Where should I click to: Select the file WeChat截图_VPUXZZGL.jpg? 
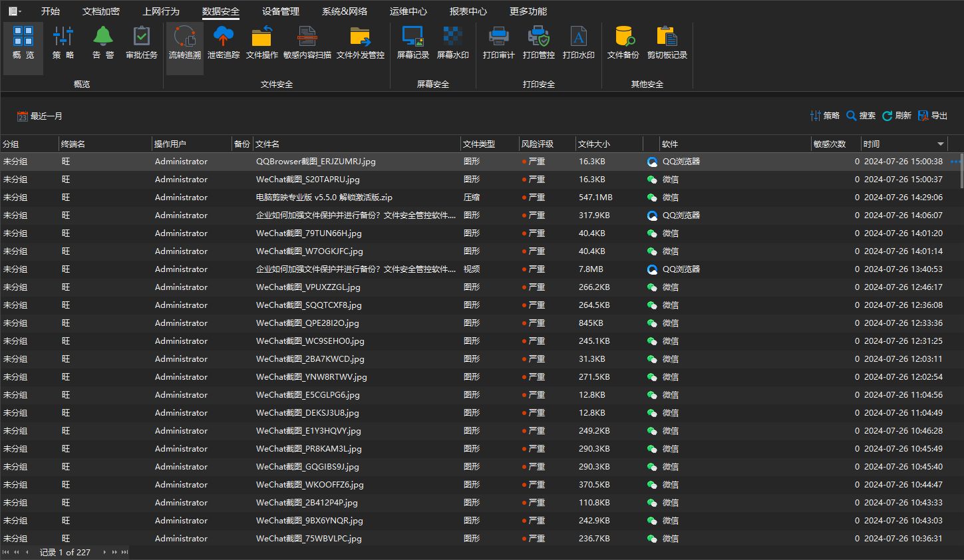pos(309,287)
